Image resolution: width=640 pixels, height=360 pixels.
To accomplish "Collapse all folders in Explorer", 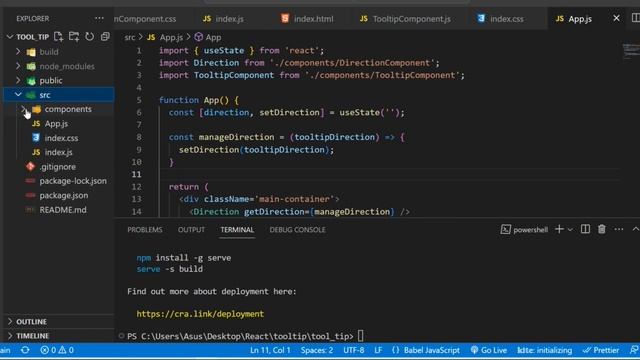I will [105, 37].
